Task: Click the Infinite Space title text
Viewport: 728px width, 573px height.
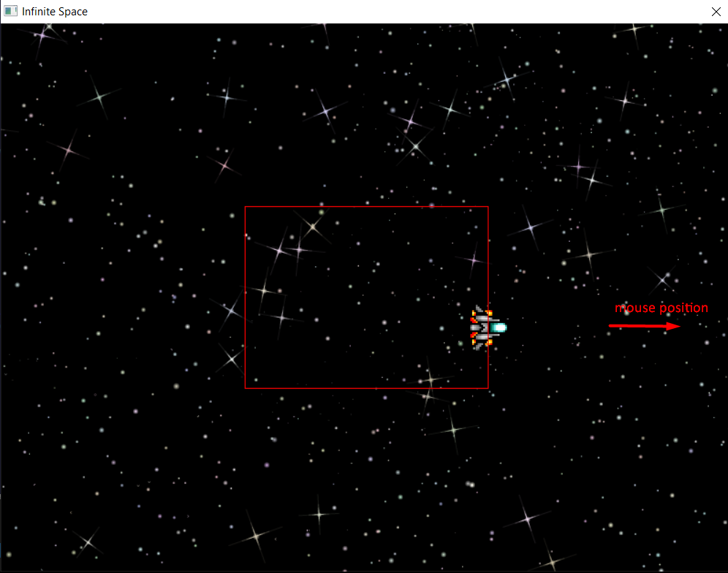Action: pos(55,12)
